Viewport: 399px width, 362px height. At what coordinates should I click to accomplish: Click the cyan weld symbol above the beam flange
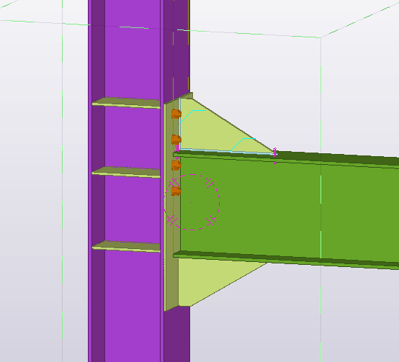[x=243, y=144]
